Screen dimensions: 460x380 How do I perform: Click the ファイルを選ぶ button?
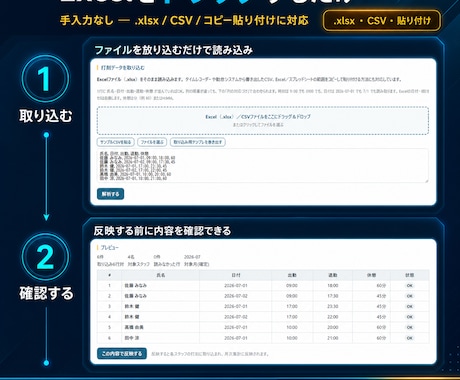pyautogui.click(x=152, y=142)
